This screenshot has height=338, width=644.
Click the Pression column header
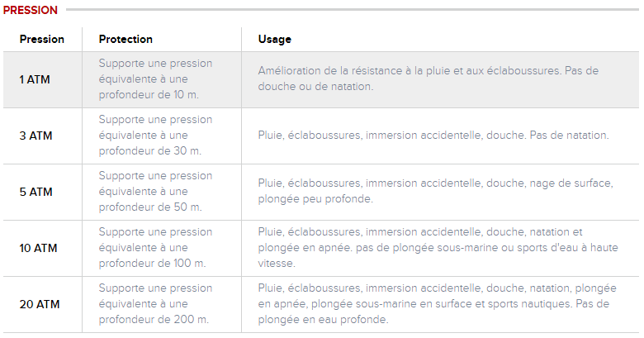(42, 39)
